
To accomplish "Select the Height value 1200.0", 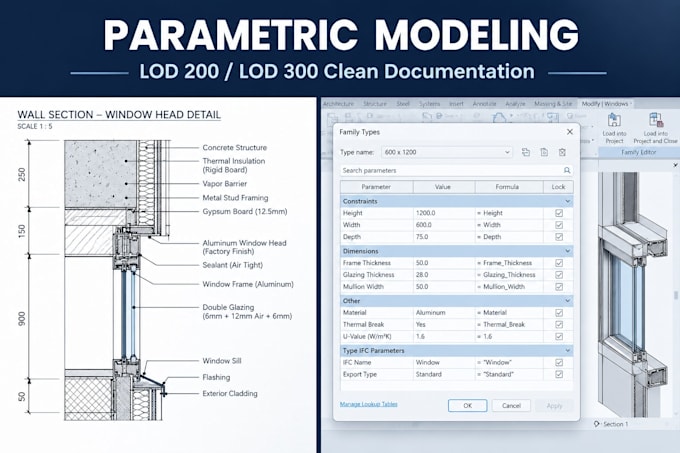I will click(x=444, y=213).
